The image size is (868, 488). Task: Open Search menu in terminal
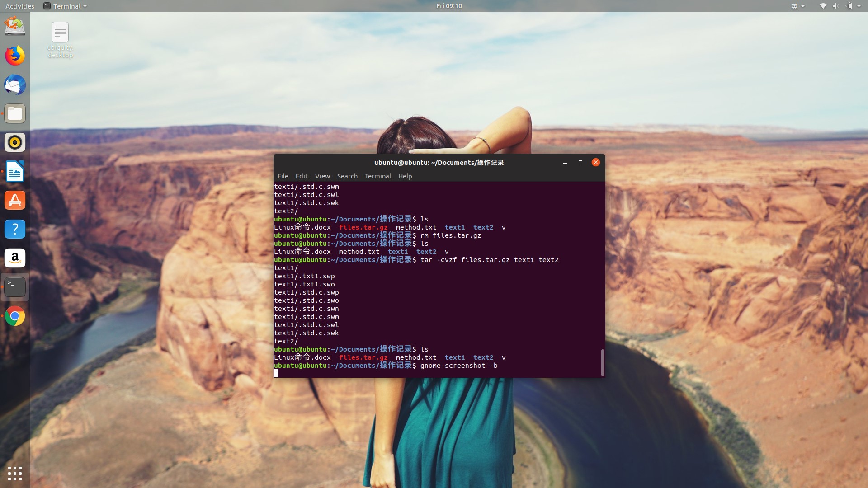click(347, 176)
